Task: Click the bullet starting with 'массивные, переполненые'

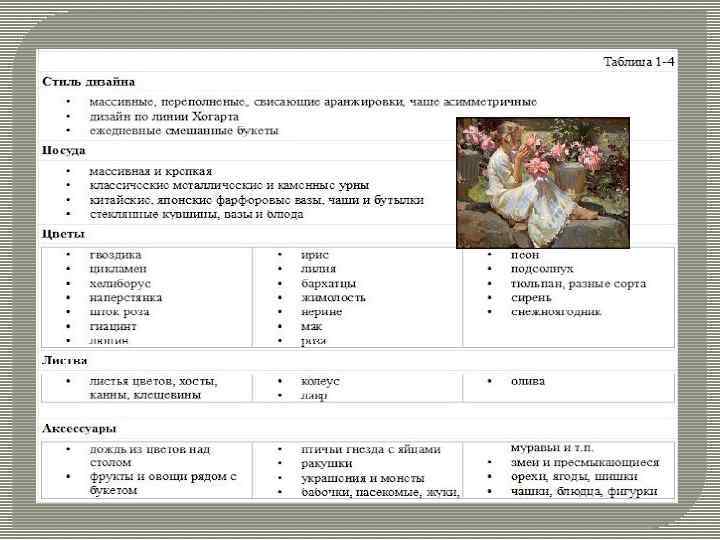Action: 313,101
